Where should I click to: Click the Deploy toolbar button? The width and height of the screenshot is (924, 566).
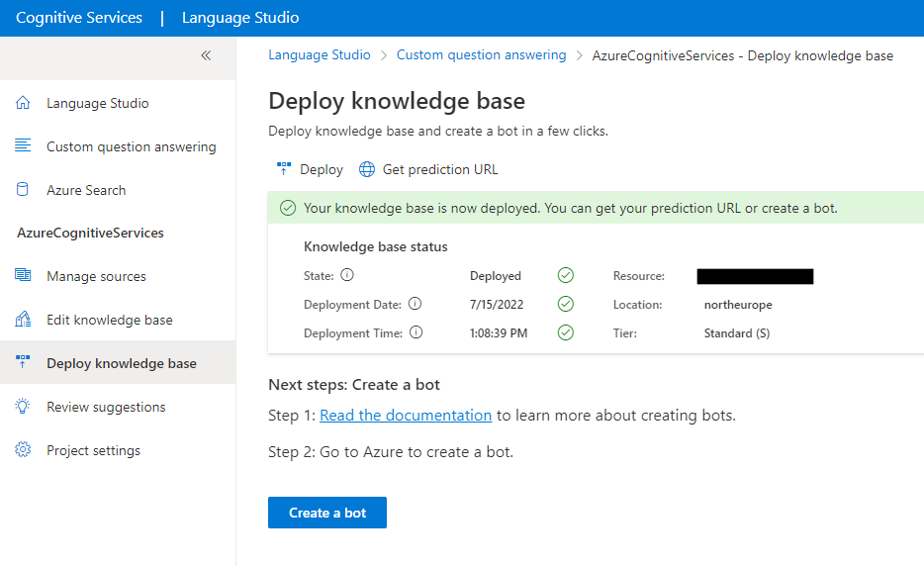(310, 170)
